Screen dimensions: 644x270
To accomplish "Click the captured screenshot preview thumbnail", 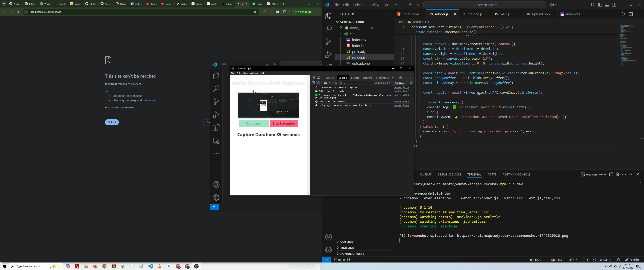I will tap(268, 105).
